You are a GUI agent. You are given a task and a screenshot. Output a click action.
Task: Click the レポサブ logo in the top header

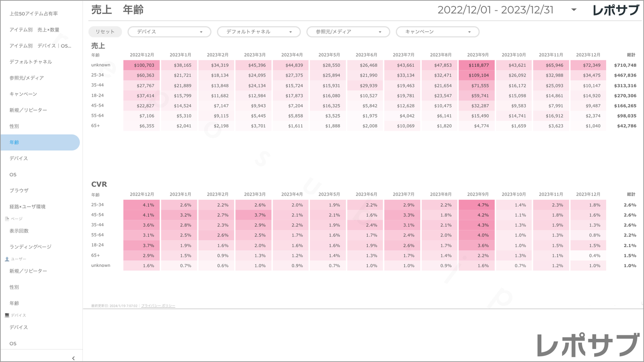tap(615, 10)
